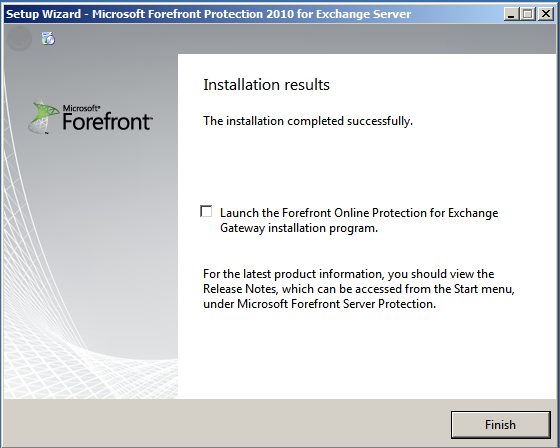560x448 pixels.
Task: Click the 'For the latest product information' line
Action: (x=349, y=274)
